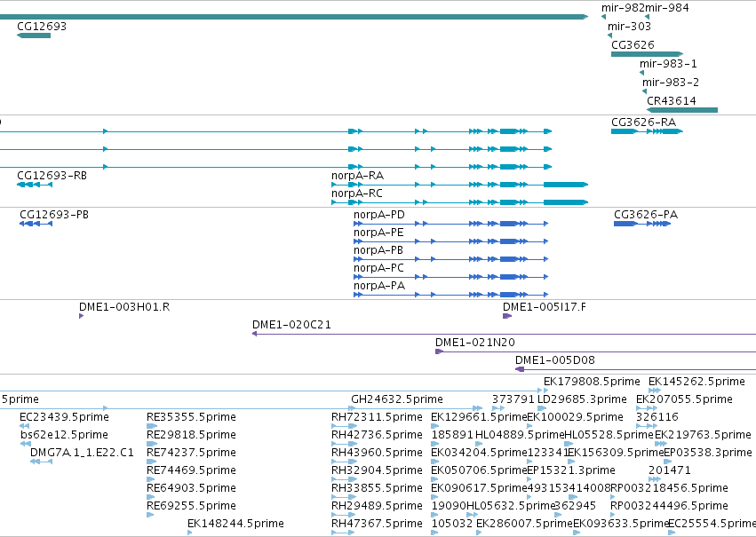
Task: Click the RH32904.5prime label
Action: point(377,470)
